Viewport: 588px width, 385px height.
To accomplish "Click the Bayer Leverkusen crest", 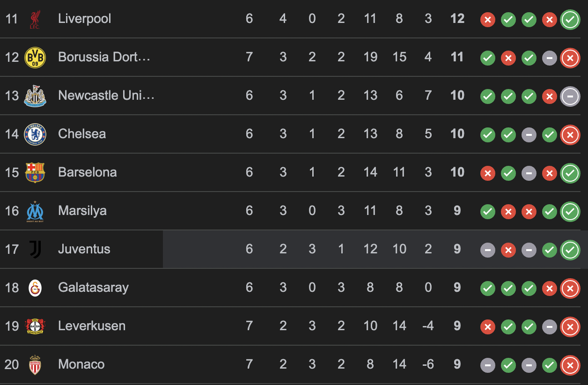I will 35,326.
